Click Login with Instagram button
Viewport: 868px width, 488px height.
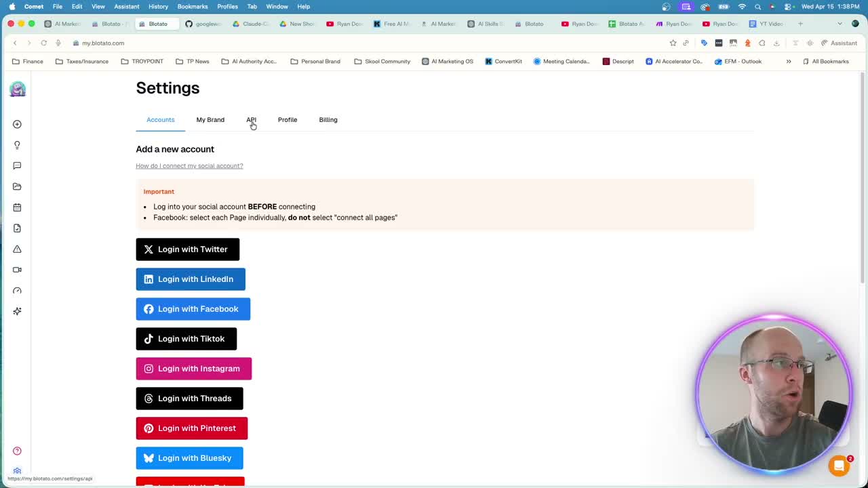pyautogui.click(x=194, y=369)
